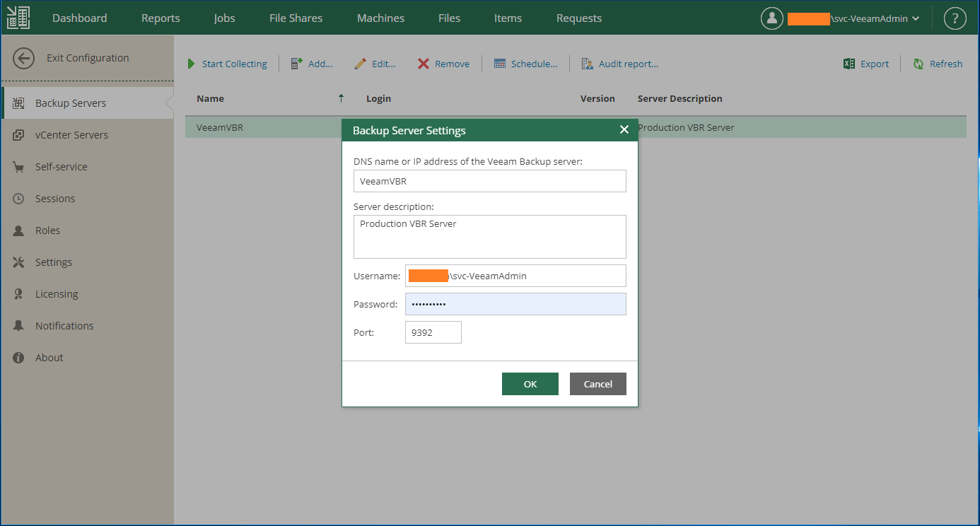Open vCenter Servers text in sidebar
This screenshot has width=980, height=526.
(x=71, y=135)
